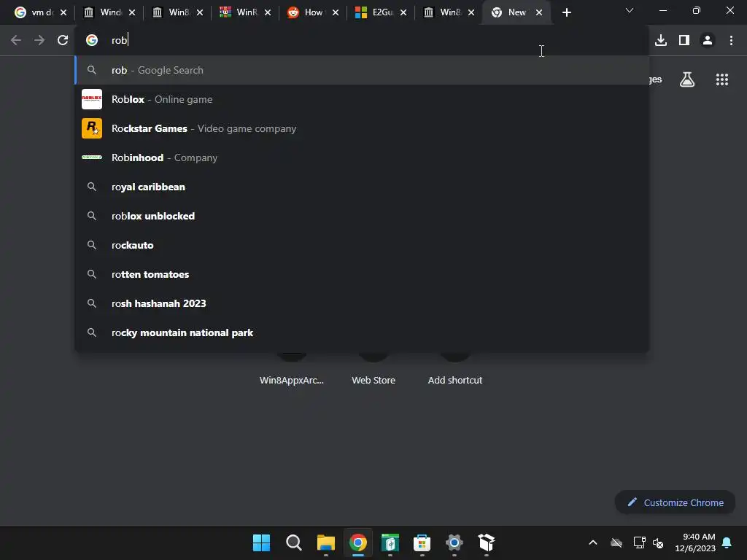Switch to the 'Wind' archive tab
Image resolution: width=747 pixels, height=560 pixels.
109,12
